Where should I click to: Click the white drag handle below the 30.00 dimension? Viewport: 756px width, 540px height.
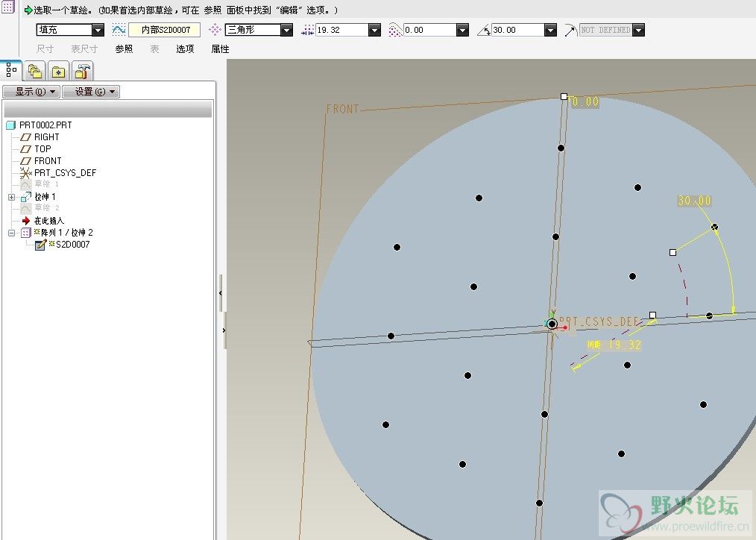pos(673,252)
